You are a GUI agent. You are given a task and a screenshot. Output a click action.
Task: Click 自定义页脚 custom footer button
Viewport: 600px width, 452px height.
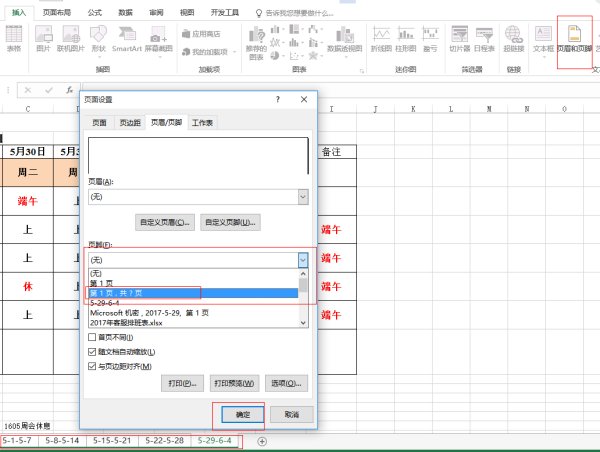230,222
